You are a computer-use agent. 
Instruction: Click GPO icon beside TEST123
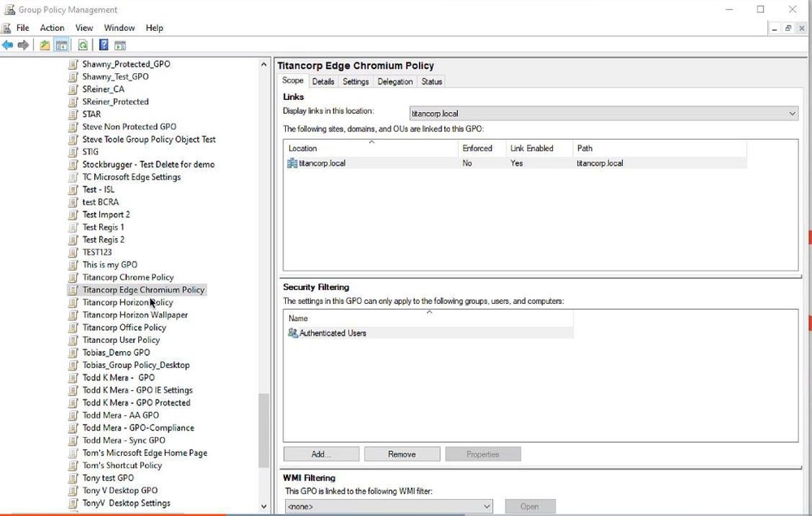coord(74,252)
